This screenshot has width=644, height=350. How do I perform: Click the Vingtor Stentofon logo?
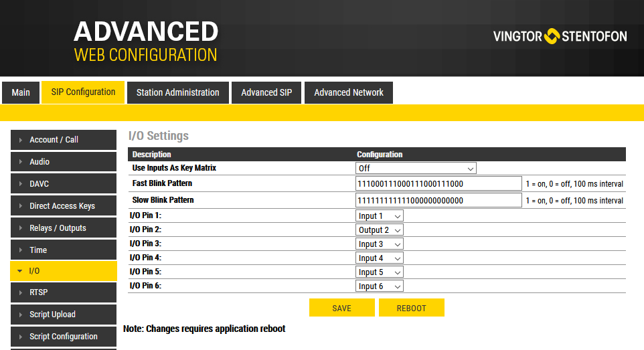pyautogui.click(x=560, y=36)
